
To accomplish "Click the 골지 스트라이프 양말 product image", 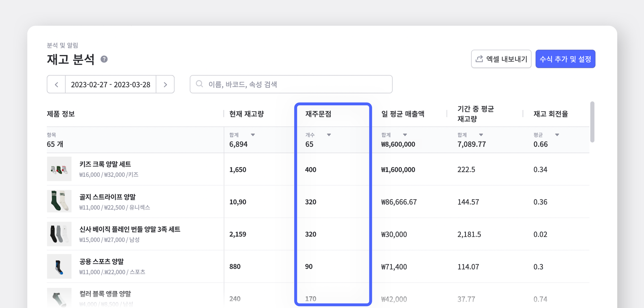I will coord(59,201).
